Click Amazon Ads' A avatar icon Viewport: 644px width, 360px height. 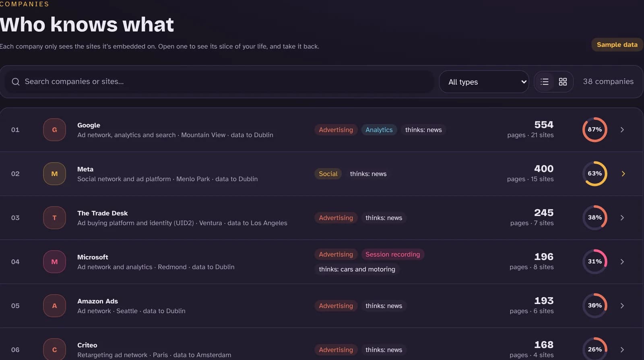(54, 306)
